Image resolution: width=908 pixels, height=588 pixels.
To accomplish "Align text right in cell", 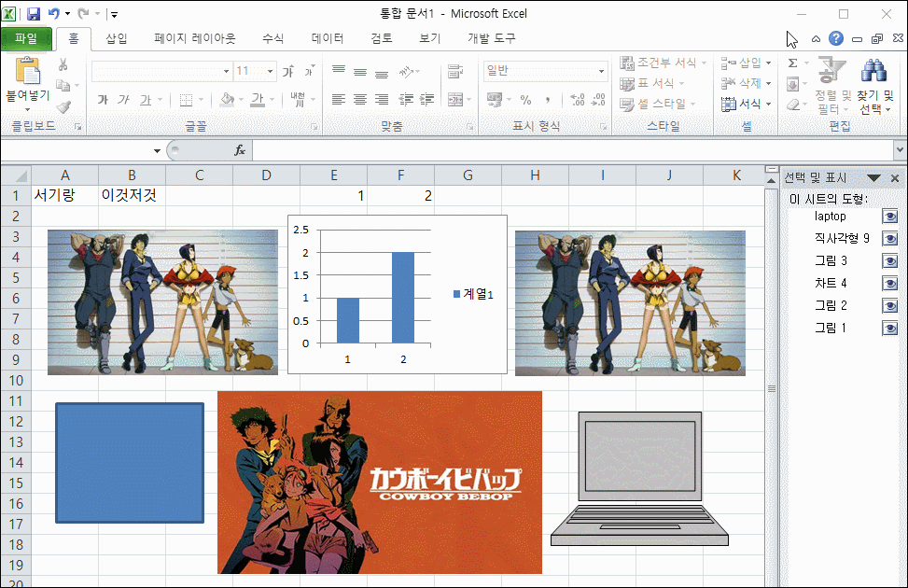I will tap(382, 100).
